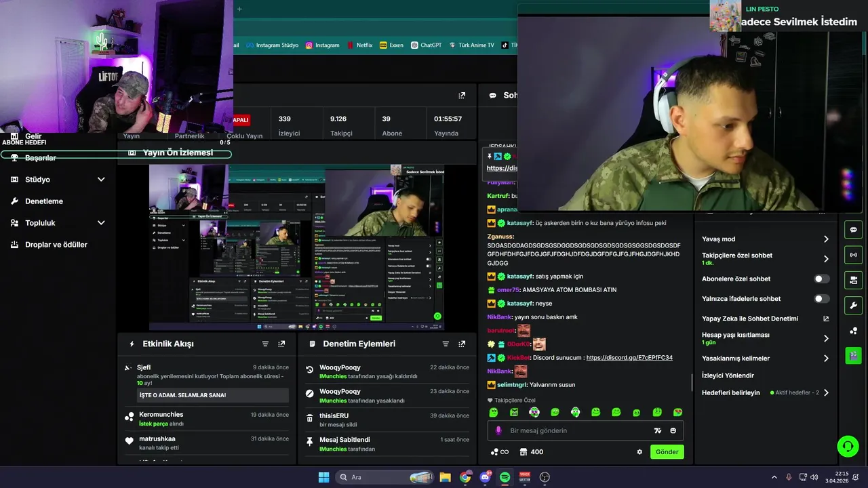Open Denetleme in the sidebar
Viewport: 868px width, 488px height.
point(44,201)
